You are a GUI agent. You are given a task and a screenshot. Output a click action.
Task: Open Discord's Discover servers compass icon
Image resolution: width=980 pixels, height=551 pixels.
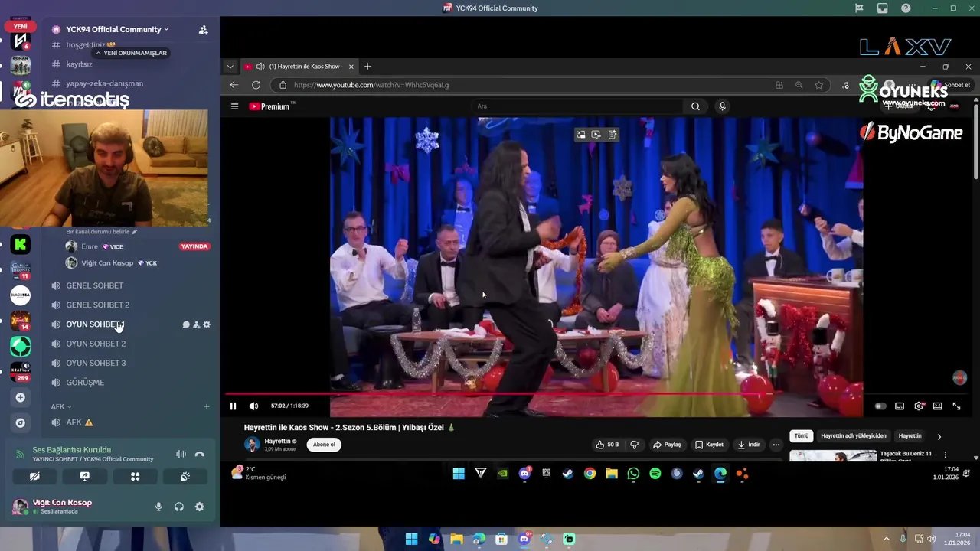click(21, 422)
